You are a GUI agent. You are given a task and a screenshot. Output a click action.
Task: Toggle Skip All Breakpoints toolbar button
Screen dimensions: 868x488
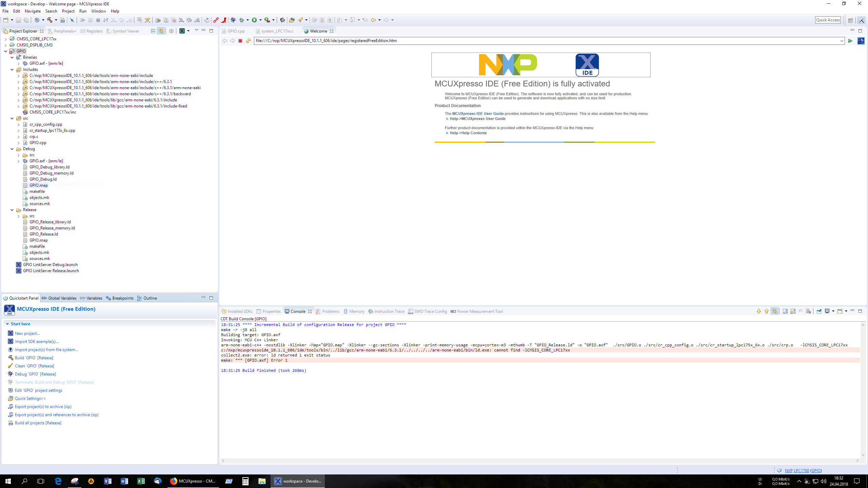(x=72, y=20)
